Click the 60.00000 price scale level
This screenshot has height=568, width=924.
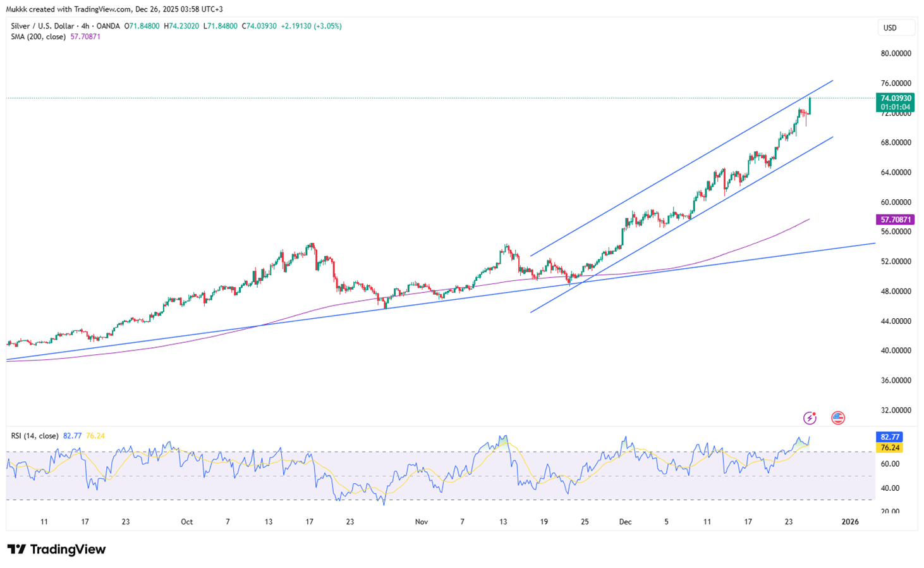click(896, 202)
